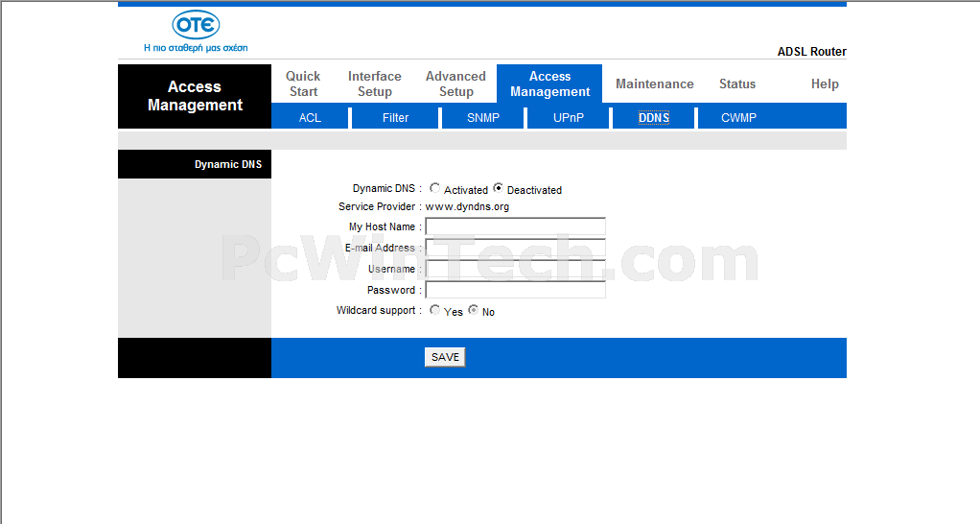
Task: Select the DDNS submenu
Action: click(x=654, y=117)
